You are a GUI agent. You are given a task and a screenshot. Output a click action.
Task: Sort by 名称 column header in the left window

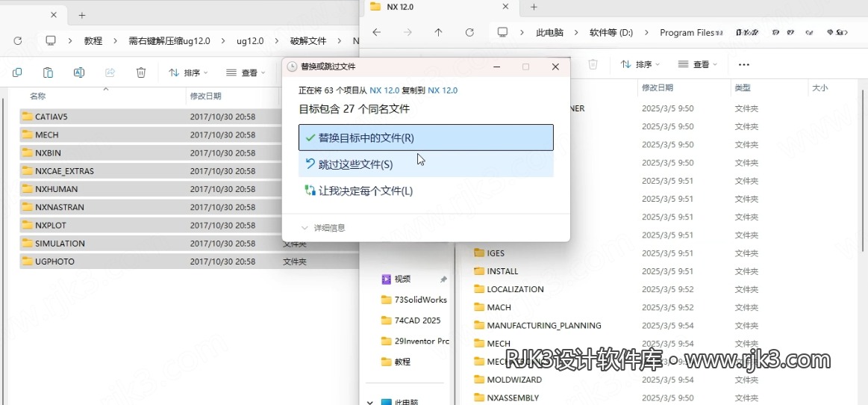37,96
